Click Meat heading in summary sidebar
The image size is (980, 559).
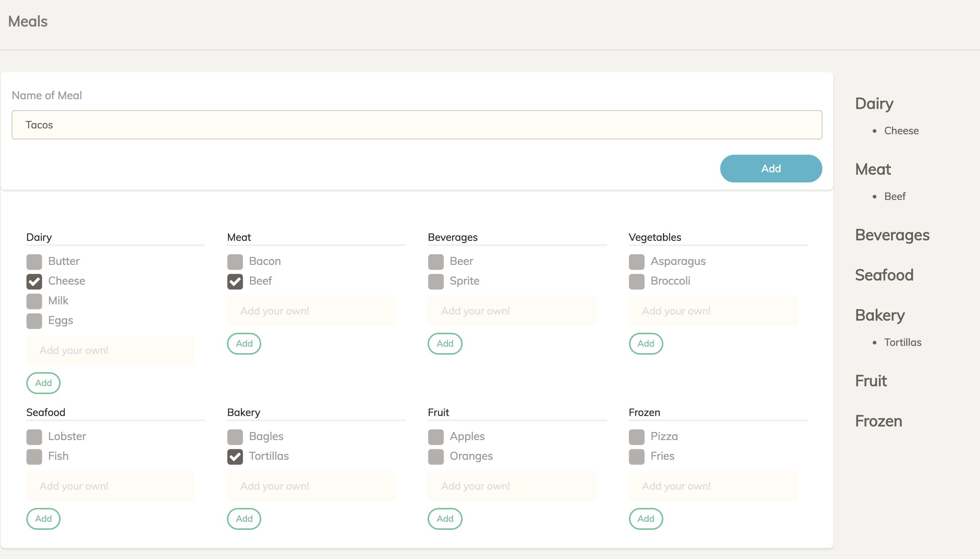[873, 169]
